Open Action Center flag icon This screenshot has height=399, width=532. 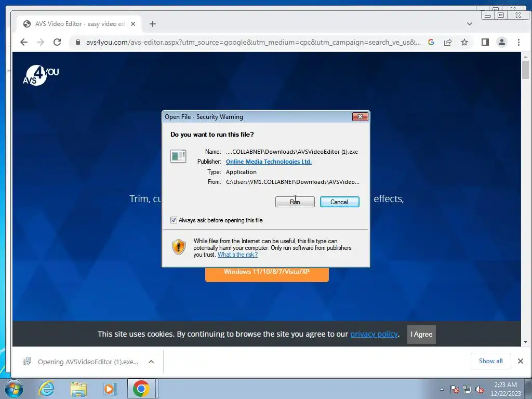click(x=455, y=389)
